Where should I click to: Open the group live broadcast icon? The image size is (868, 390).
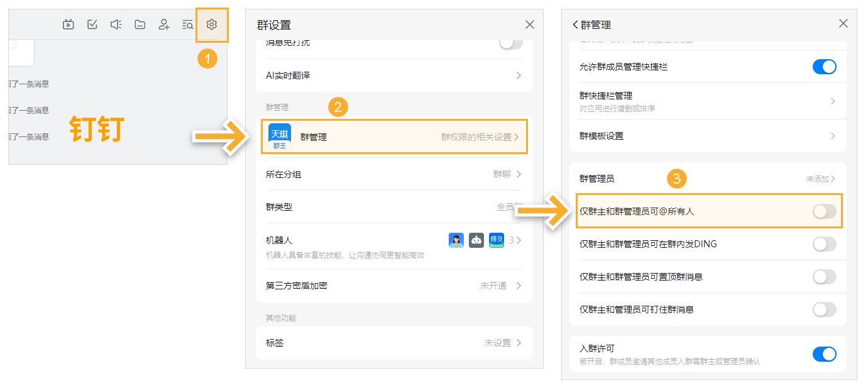[x=69, y=25]
